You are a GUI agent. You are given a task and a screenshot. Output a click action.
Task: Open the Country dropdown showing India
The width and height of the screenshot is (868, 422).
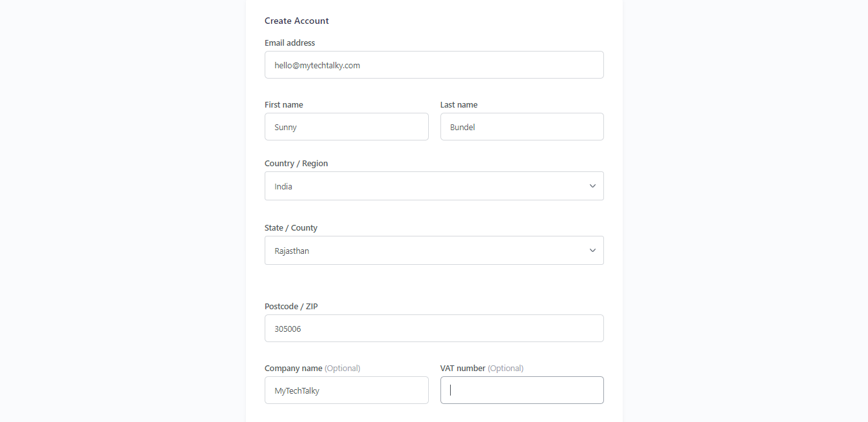pyautogui.click(x=434, y=186)
